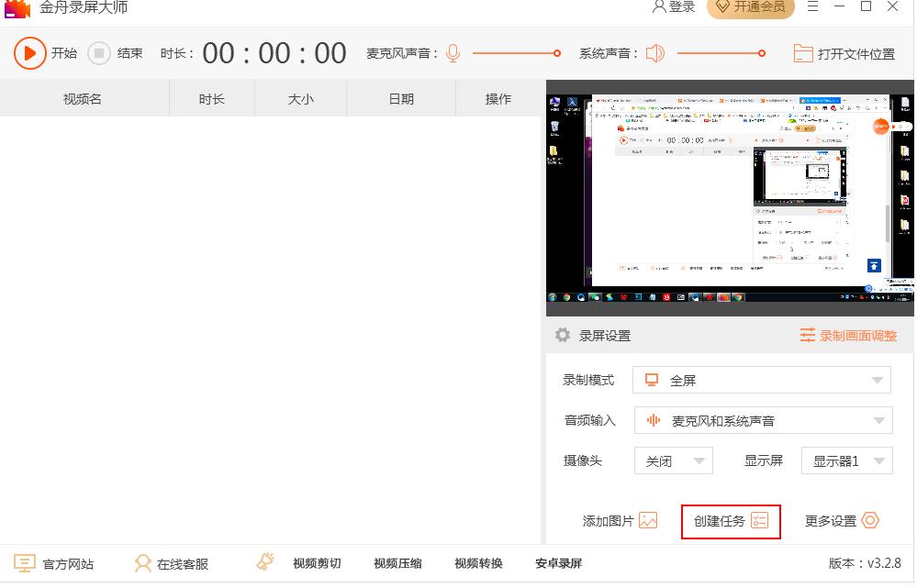917x588 pixels.
Task: Open 更多设置 more settings hexagon icon
Action: click(x=869, y=520)
